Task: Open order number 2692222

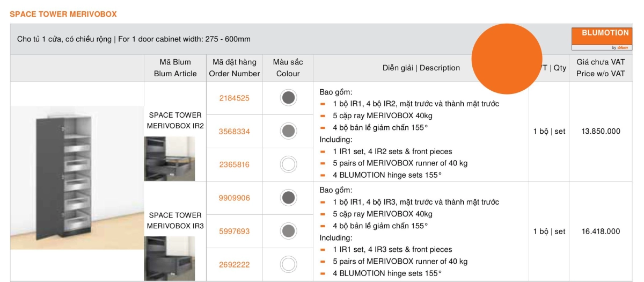Action: 235,265
